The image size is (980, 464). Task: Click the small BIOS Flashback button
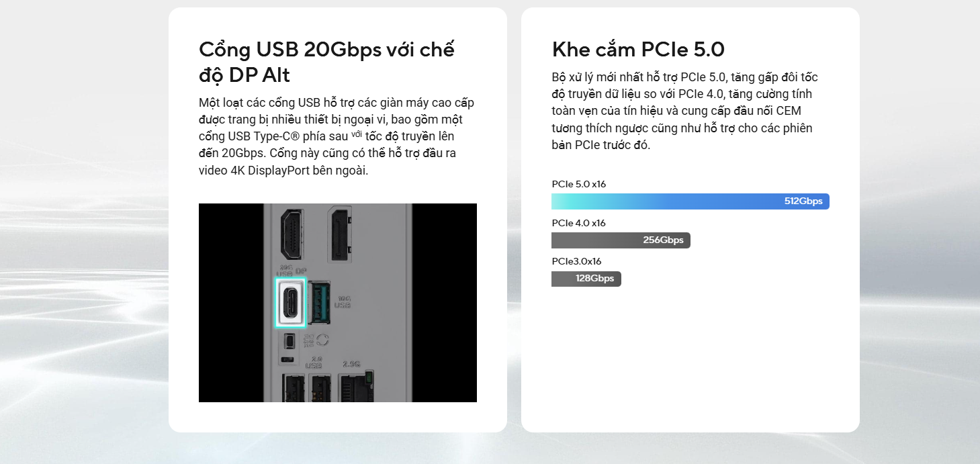(289, 340)
